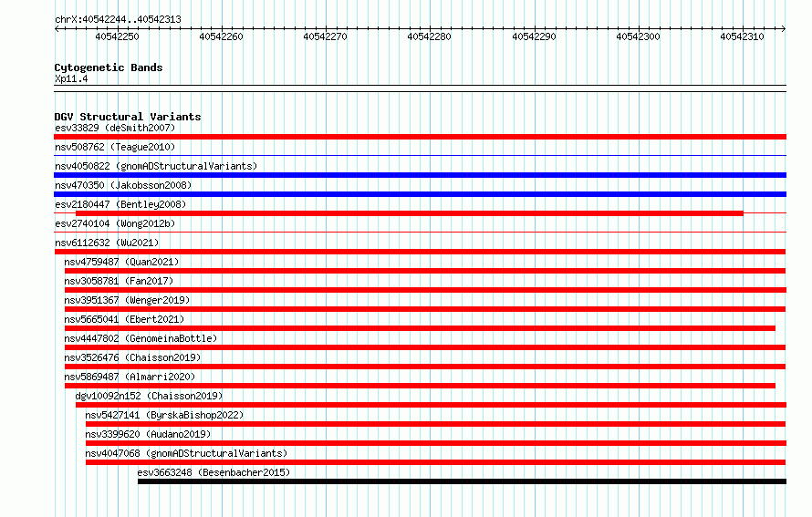Screen dimensions: 812x517
Task: Click the nsv470350 (Jakobsson2008) label
Action: pyautogui.click(x=123, y=185)
